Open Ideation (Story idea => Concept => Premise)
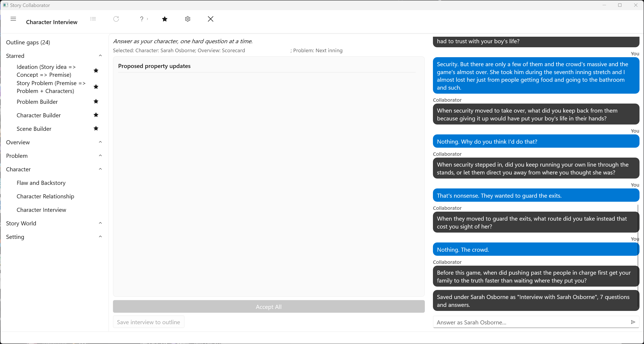This screenshot has height=344, width=644. point(46,71)
